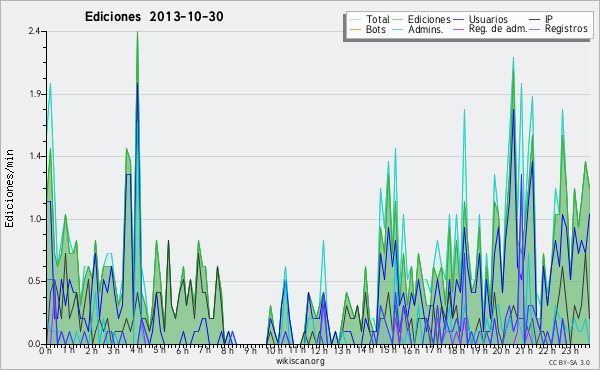The height and width of the screenshot is (370, 600).
Task: Click the 'Admins.' legend label
Action: point(426,29)
